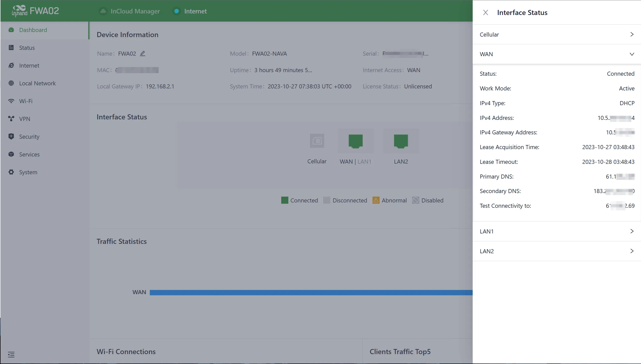Click the LAN2 port icon
Screen dimensions: 641x364
pyautogui.click(x=401, y=141)
